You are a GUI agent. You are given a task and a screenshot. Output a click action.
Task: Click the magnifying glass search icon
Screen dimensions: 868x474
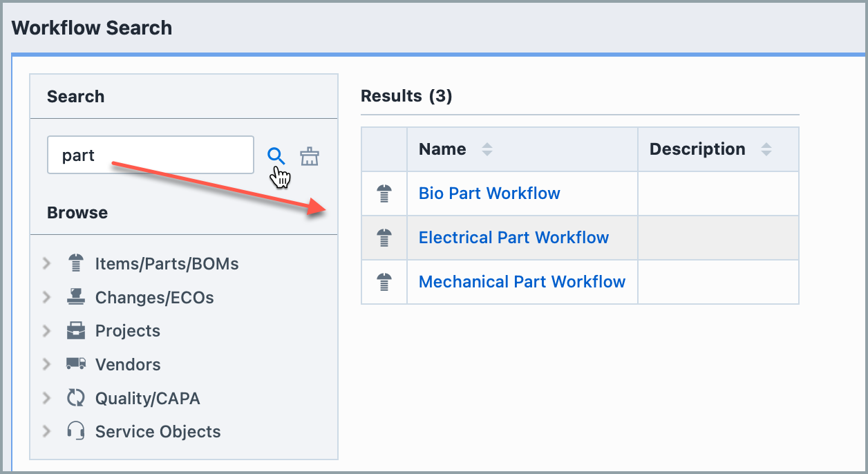click(x=276, y=156)
